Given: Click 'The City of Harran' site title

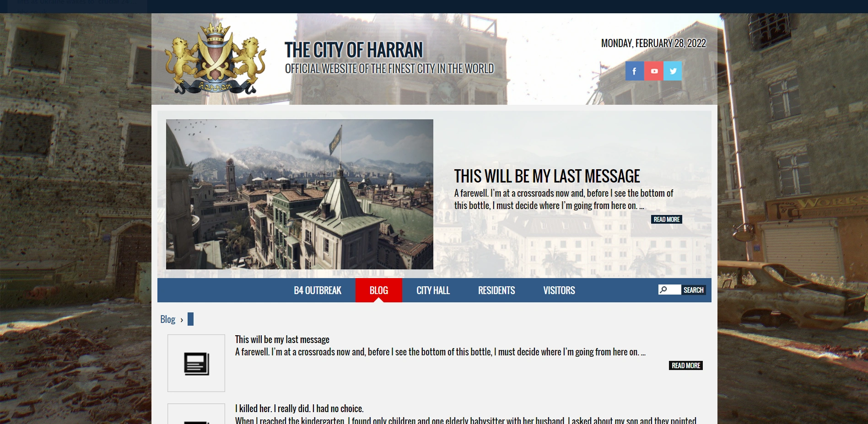Looking at the screenshot, I should pos(354,50).
